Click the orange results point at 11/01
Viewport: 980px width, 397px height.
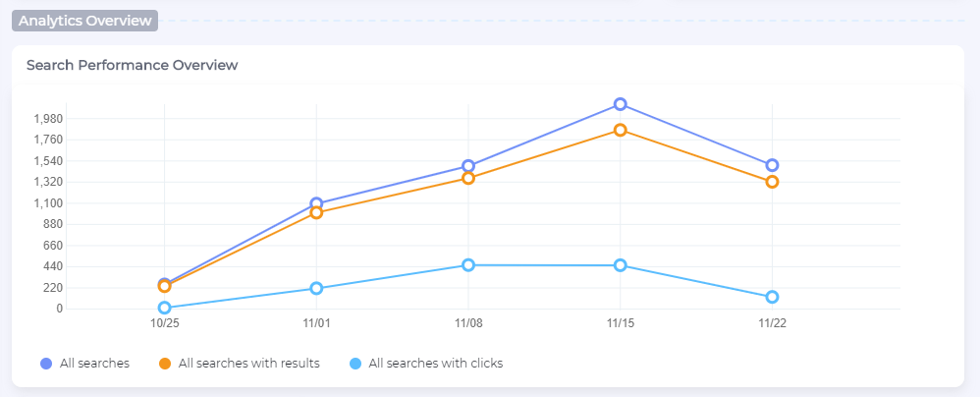[x=316, y=212]
